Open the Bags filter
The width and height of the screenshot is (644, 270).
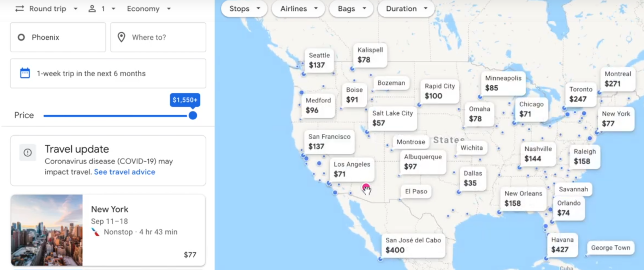coord(351,9)
